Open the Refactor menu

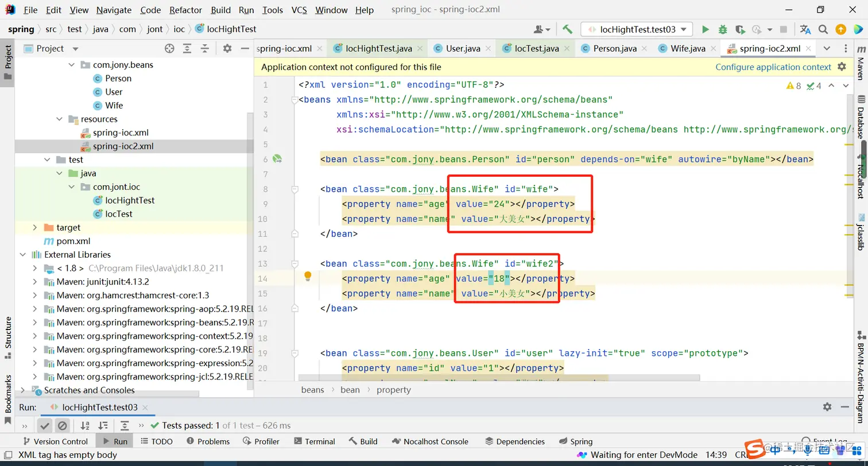pos(186,10)
